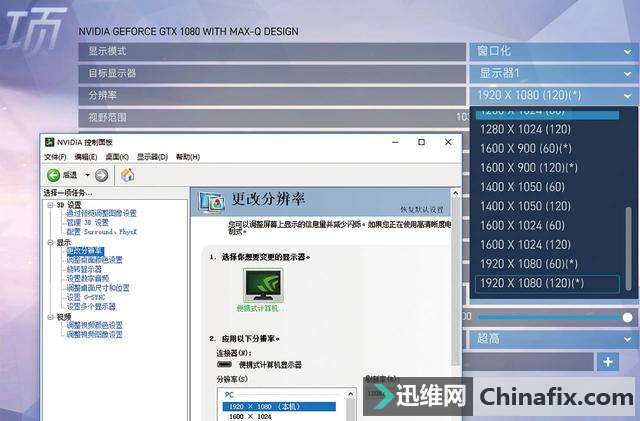This screenshot has width=640, height=421.
Task: Open the 帮助(H) menu
Action: [x=188, y=157]
